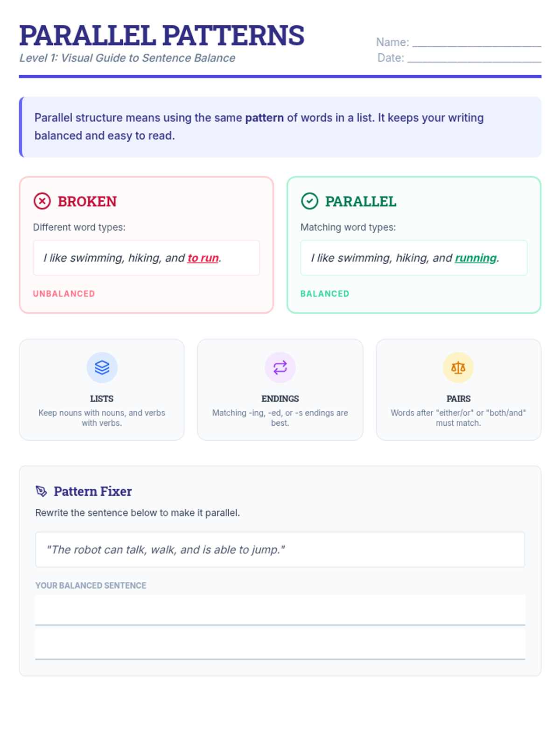Click the purple repeat arrows ENDINGS icon
The height and width of the screenshot is (747, 560).
(280, 367)
